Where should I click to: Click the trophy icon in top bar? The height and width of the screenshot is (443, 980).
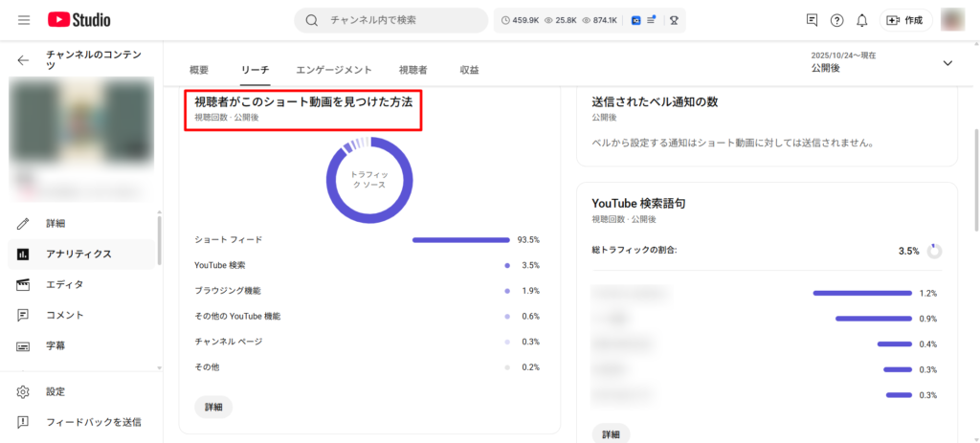pyautogui.click(x=674, y=20)
